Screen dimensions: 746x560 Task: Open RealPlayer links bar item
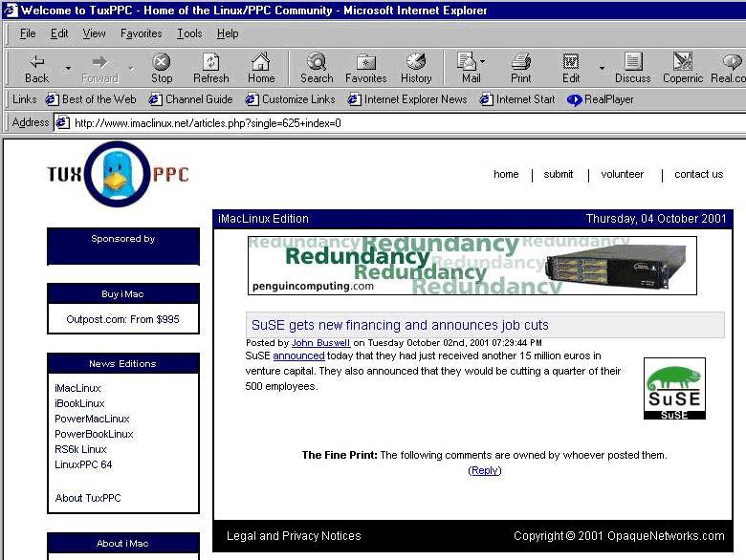[x=601, y=99]
